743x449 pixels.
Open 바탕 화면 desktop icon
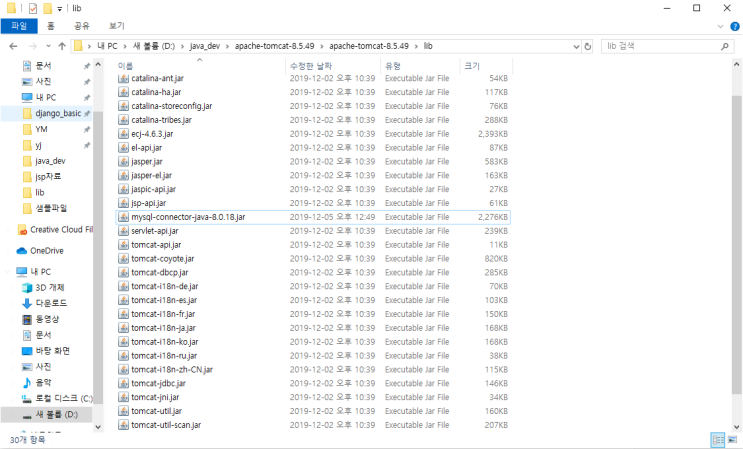point(27,351)
